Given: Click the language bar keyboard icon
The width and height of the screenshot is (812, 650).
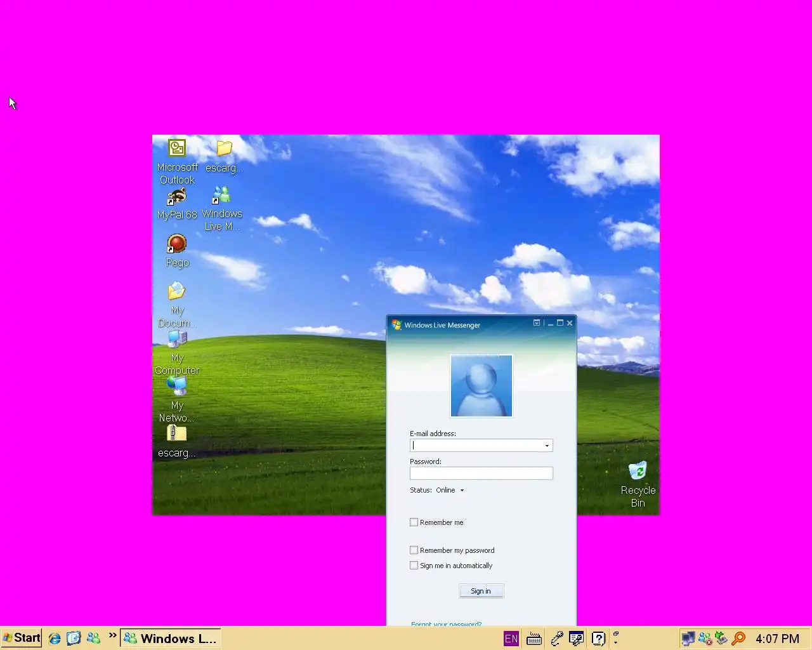Looking at the screenshot, I should [534, 639].
